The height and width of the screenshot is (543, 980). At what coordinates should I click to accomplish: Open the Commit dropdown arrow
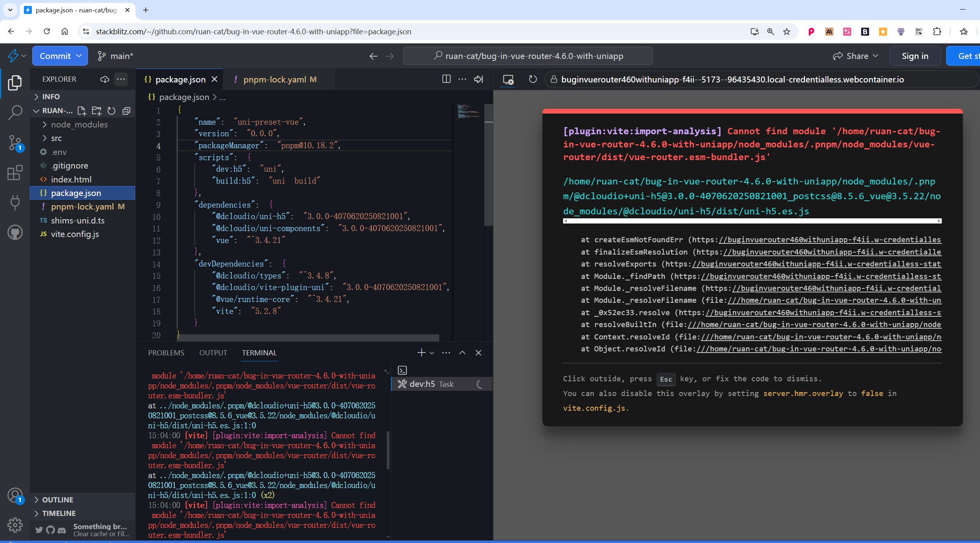(79, 56)
